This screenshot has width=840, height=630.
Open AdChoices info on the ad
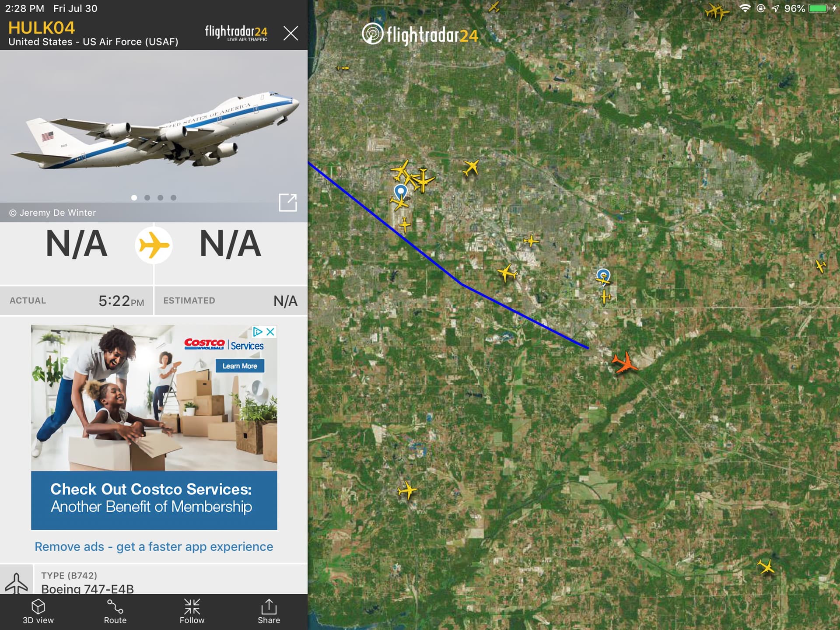tap(258, 332)
